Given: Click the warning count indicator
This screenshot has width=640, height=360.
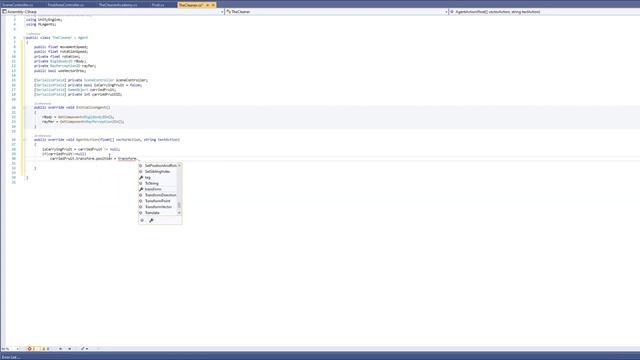Looking at the screenshot, I should (x=45, y=349).
